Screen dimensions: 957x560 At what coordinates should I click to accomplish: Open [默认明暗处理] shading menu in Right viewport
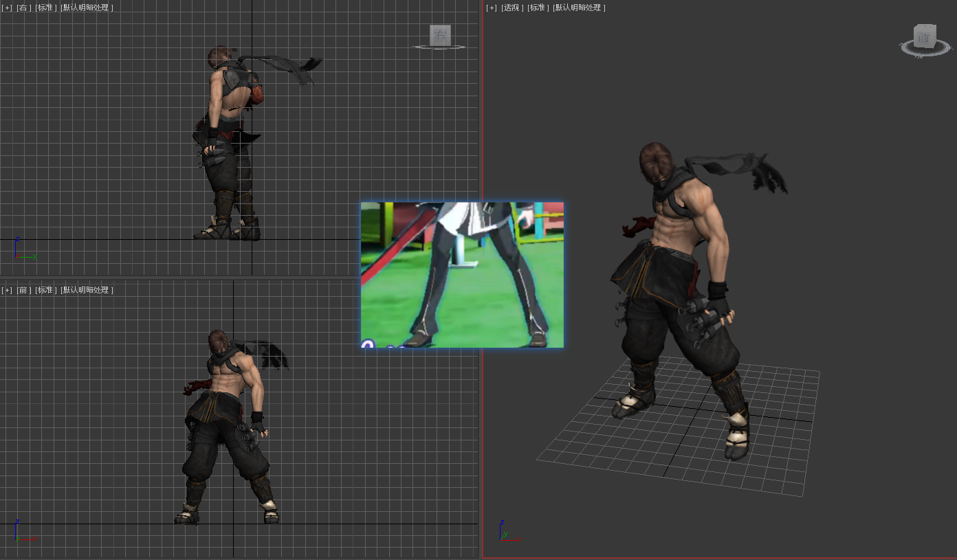pyautogui.click(x=87, y=8)
